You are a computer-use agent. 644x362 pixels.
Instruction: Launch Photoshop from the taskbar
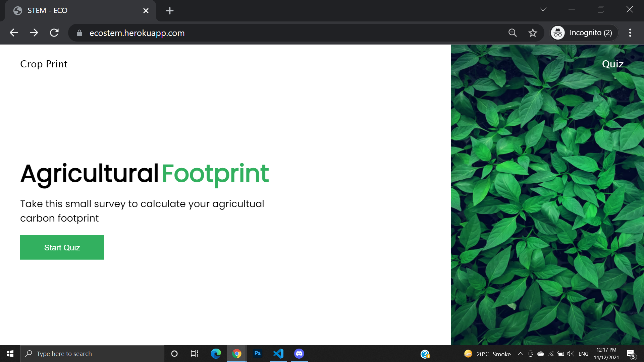click(258, 354)
